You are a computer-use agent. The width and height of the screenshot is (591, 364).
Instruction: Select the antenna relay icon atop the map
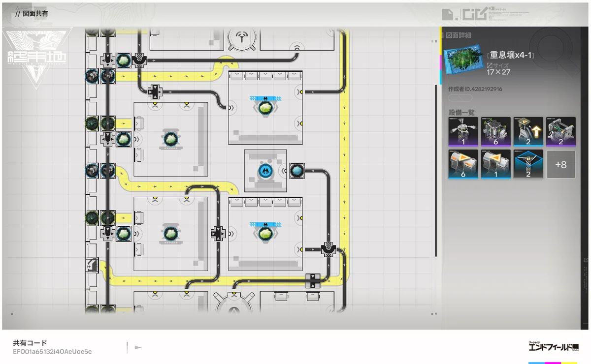pyautogui.click(x=241, y=38)
